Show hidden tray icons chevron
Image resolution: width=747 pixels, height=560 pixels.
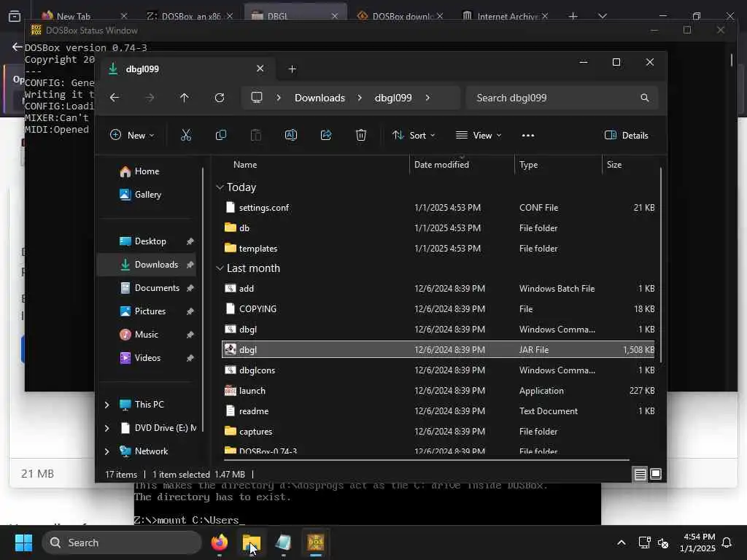(622, 542)
